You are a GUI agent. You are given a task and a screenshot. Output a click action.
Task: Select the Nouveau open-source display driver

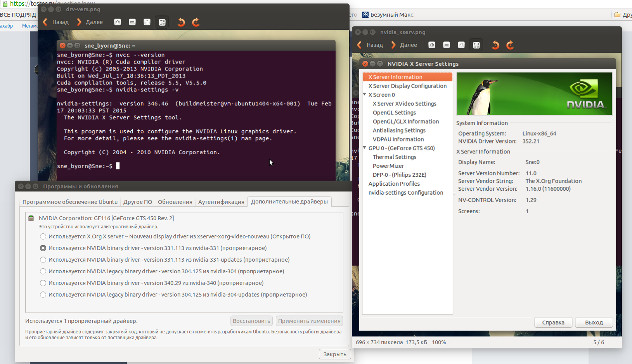coord(43,236)
